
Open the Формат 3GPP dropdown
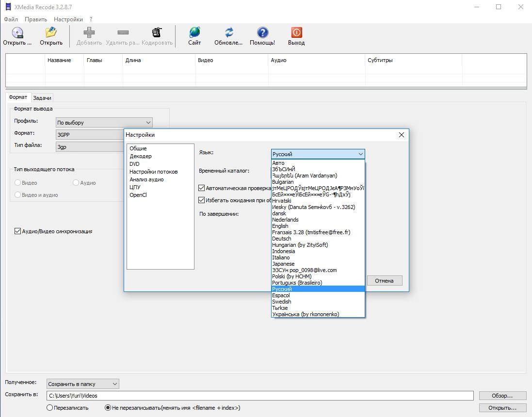(x=90, y=135)
